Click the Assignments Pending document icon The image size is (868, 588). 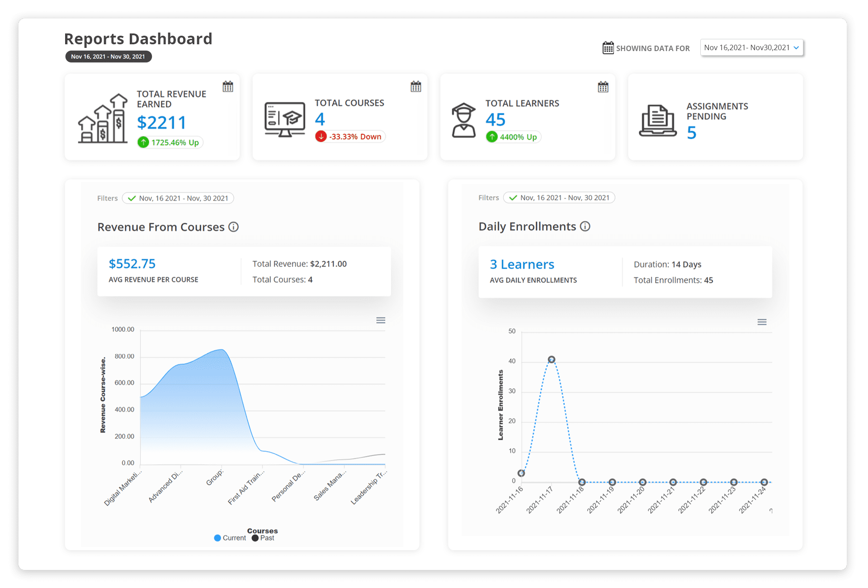[x=658, y=120]
